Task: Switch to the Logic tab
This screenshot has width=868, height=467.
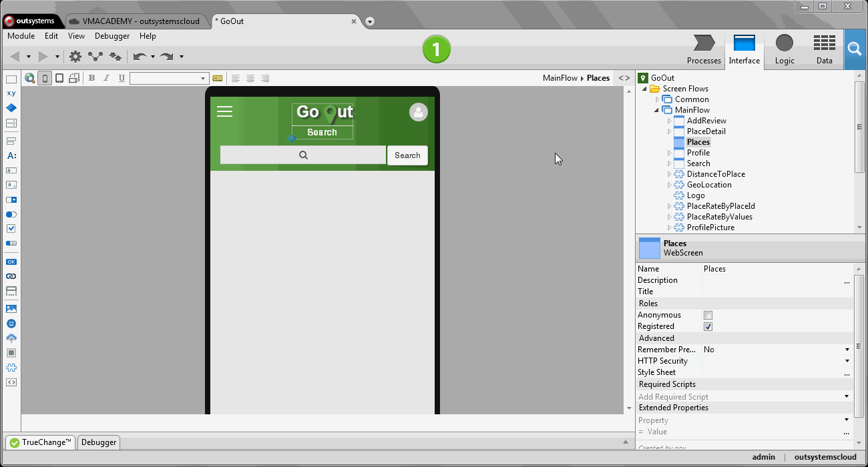Action: pos(784,50)
